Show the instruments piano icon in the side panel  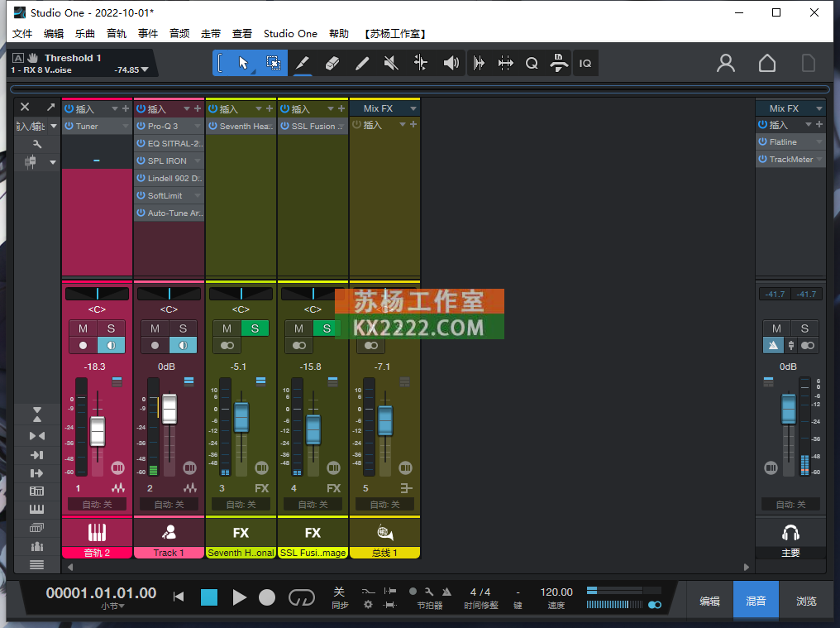[36, 509]
